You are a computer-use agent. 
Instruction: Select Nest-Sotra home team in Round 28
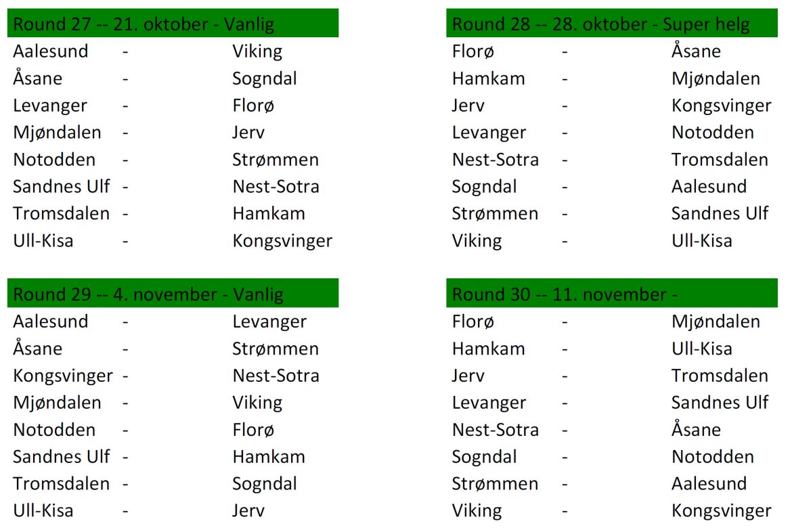[496, 160]
